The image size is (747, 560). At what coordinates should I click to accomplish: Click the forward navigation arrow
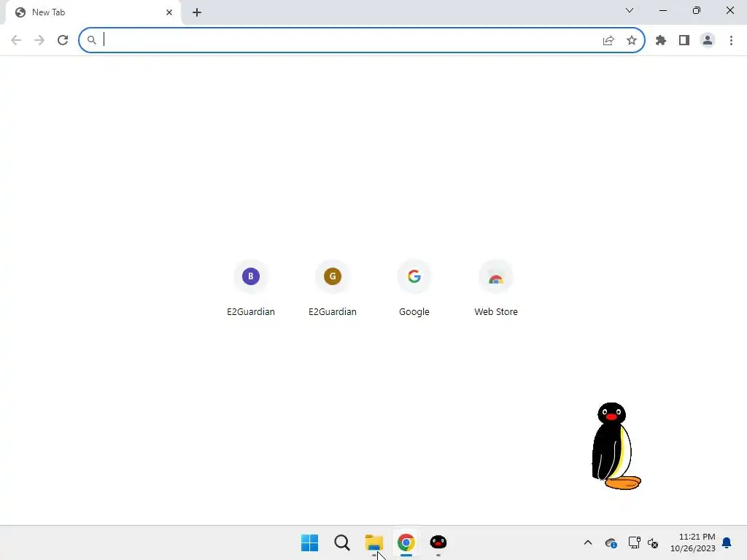pyautogui.click(x=39, y=40)
